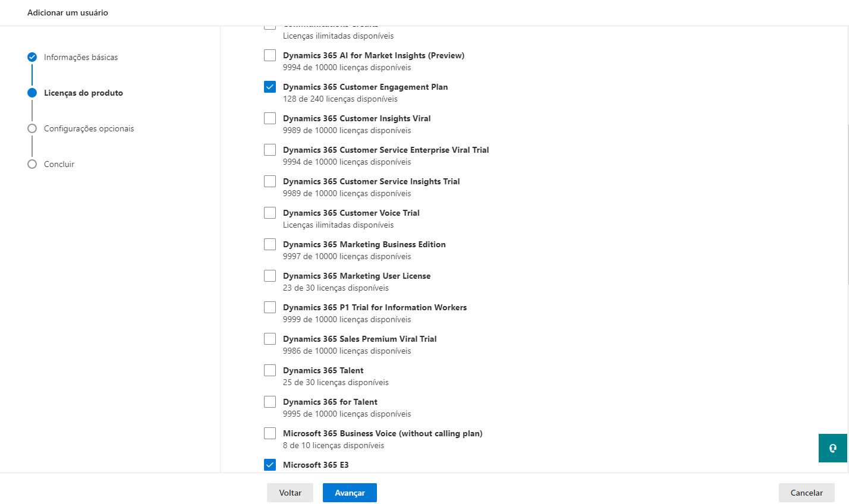Click the Concluir step circle
849x504 pixels.
tap(32, 164)
